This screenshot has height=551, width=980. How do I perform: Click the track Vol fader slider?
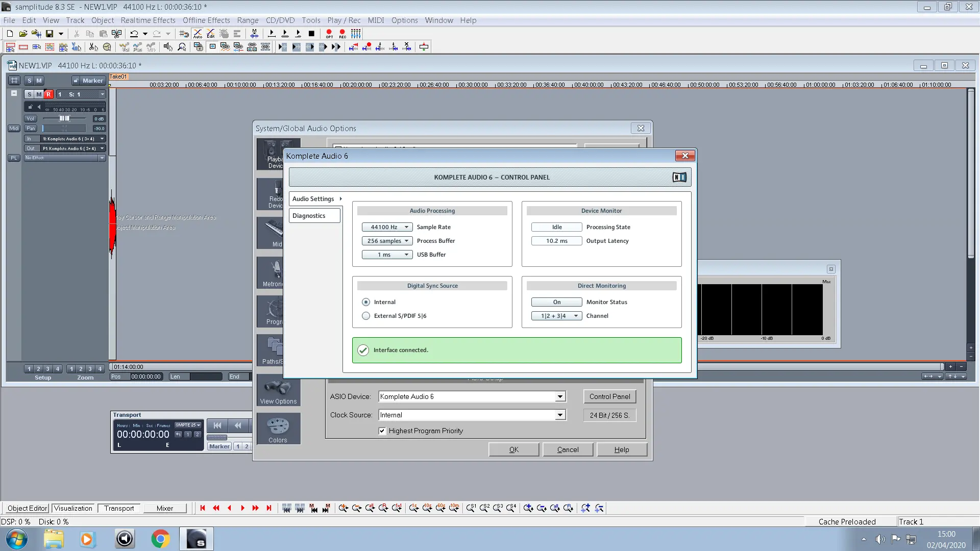click(64, 118)
